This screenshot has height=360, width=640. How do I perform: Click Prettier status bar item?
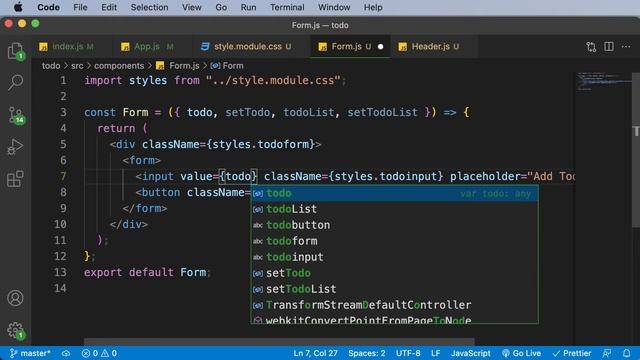571,353
